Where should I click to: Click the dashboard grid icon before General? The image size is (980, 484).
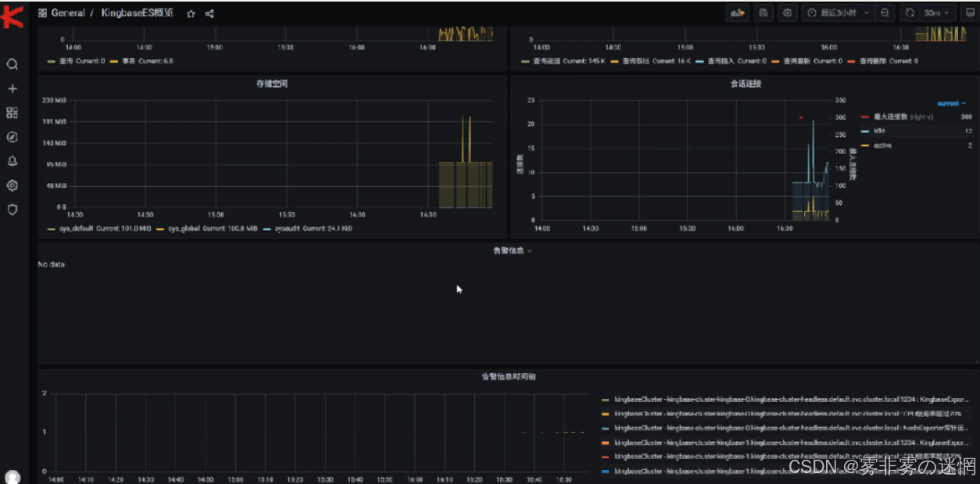point(42,13)
